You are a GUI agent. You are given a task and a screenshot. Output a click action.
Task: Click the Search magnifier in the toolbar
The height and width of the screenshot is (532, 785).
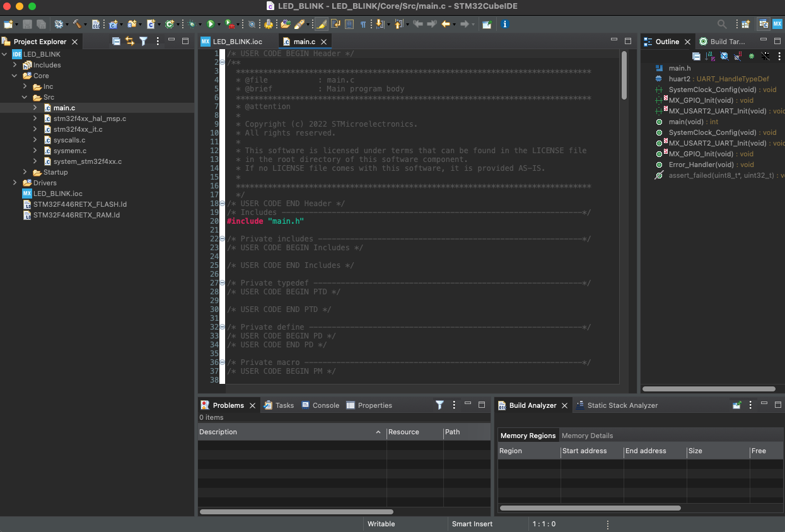coord(722,24)
